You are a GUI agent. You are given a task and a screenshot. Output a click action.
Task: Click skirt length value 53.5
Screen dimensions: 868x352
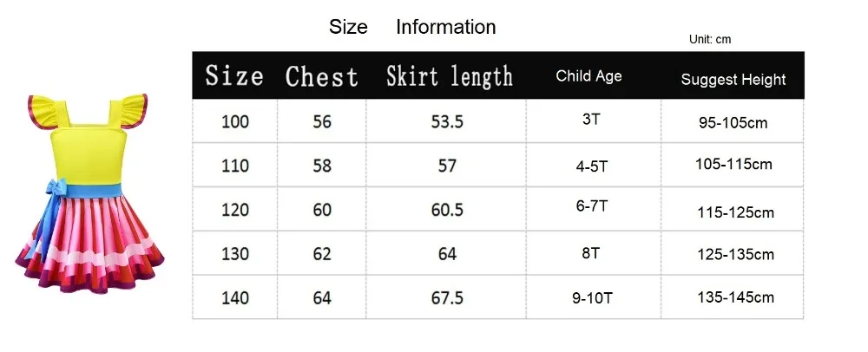point(447,121)
